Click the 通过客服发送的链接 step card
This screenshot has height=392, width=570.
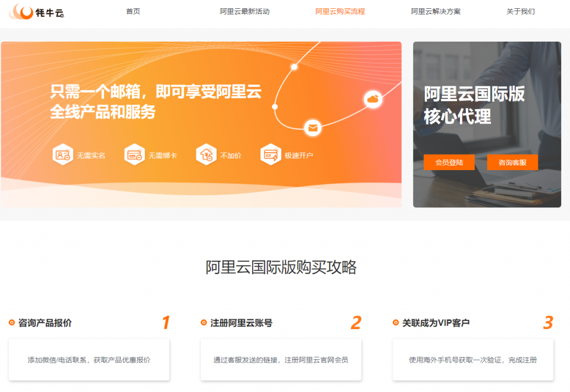point(281,360)
